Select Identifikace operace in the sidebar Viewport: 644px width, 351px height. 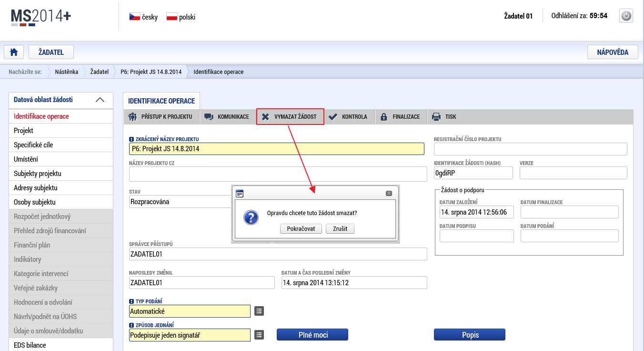[x=61, y=116]
